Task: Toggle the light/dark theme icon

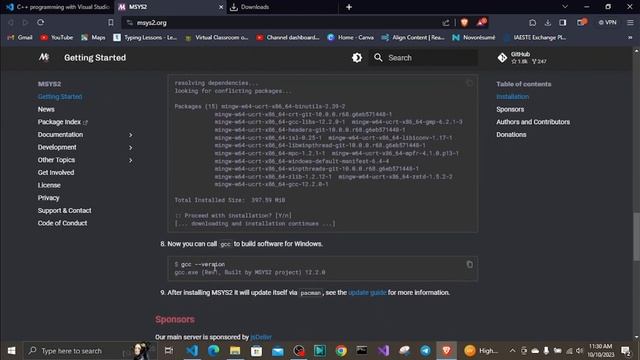Action: pos(357,58)
